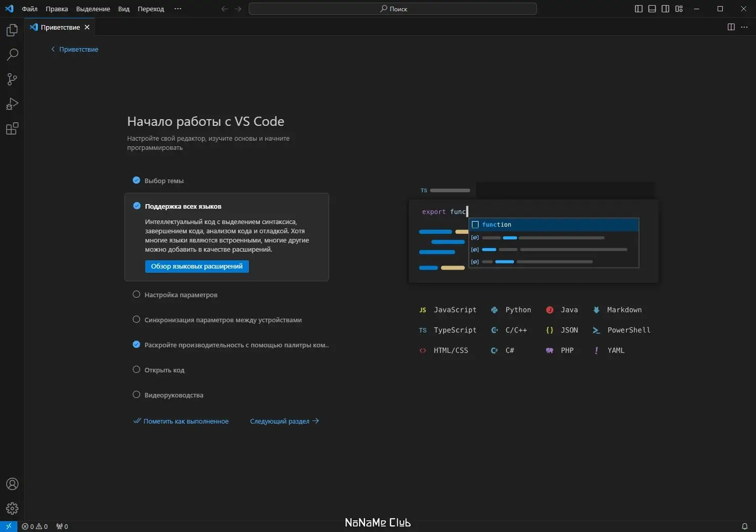Toggle the bottom panel layout icon
Image resolution: width=756 pixels, height=532 pixels.
click(x=652, y=9)
